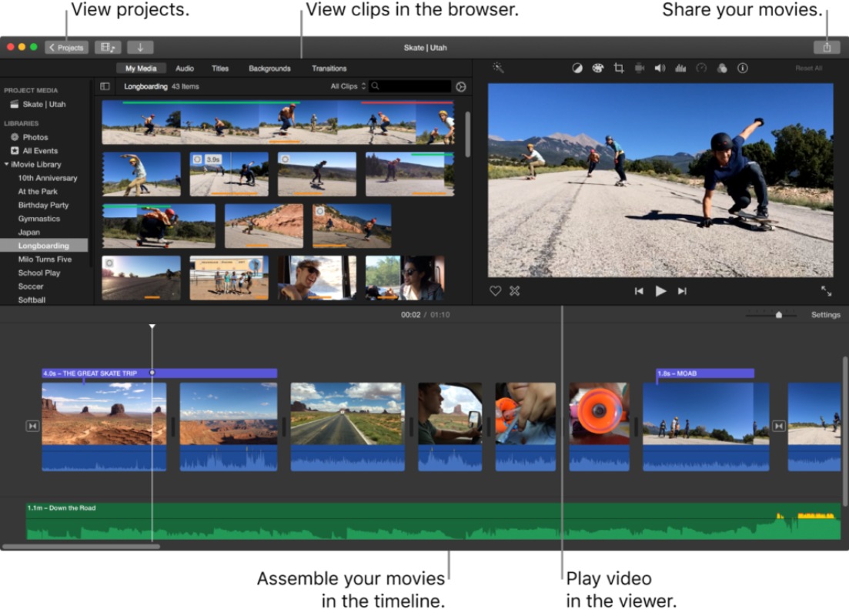Show the Clip Information panel

[742, 69]
